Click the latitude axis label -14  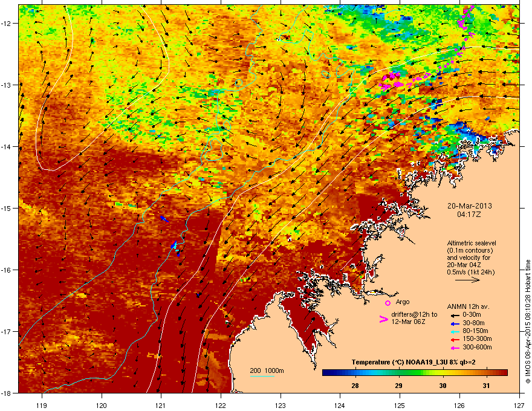click(6, 146)
